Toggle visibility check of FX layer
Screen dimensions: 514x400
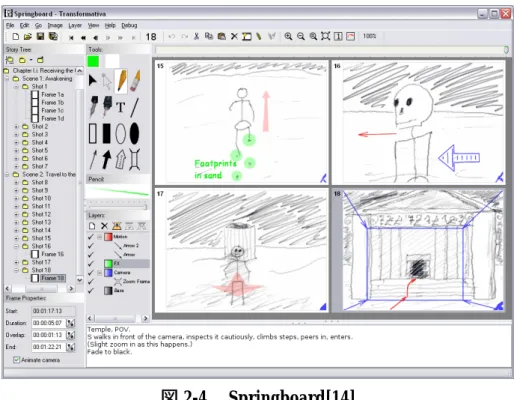90,264
